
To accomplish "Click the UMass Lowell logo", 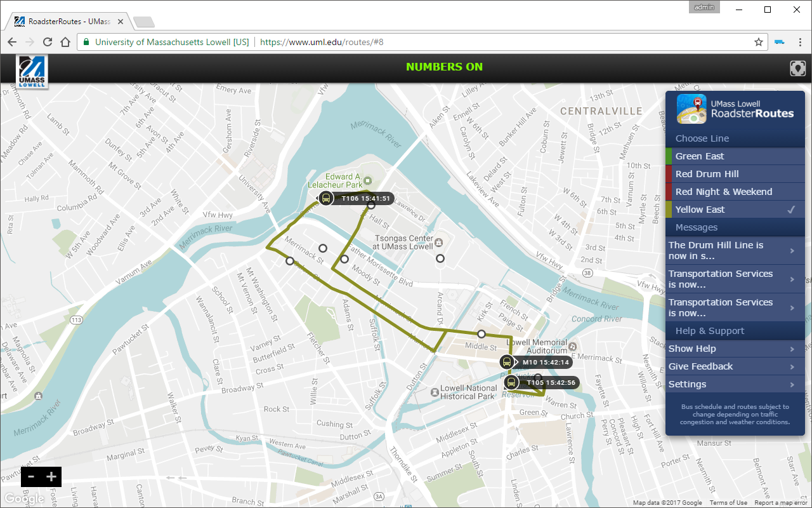I will (32, 72).
